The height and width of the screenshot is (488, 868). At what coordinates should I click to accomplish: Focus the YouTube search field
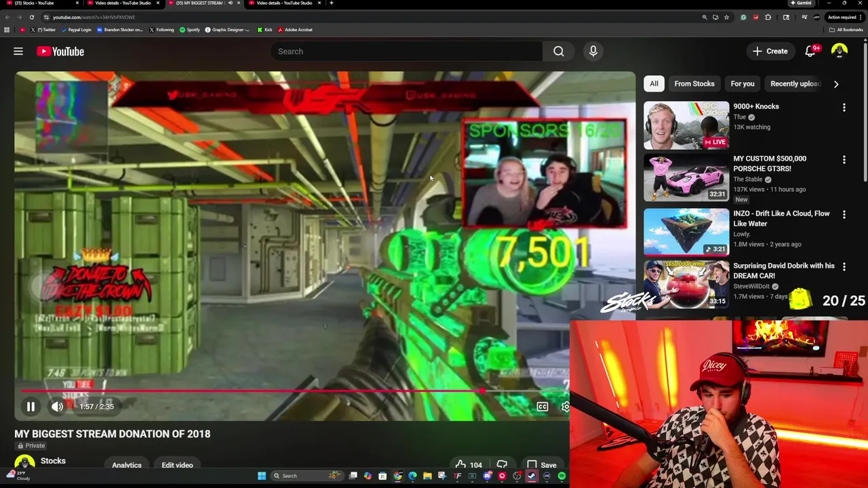click(x=407, y=52)
